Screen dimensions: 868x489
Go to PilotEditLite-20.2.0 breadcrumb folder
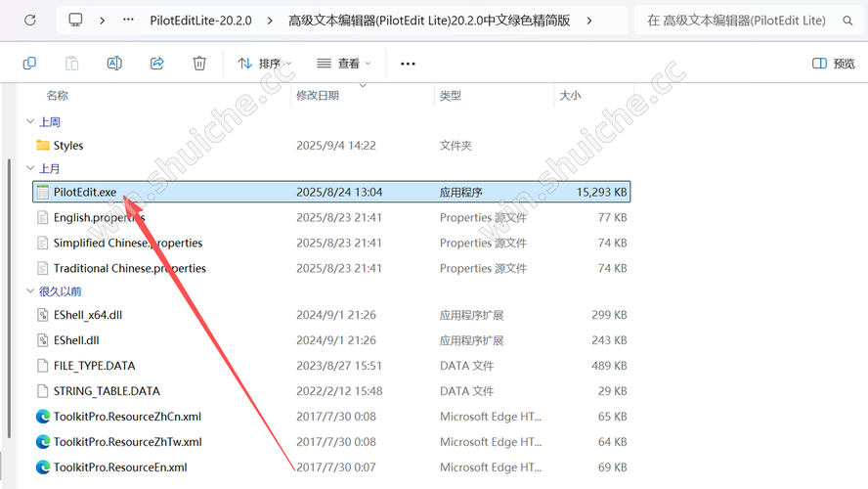click(x=200, y=21)
